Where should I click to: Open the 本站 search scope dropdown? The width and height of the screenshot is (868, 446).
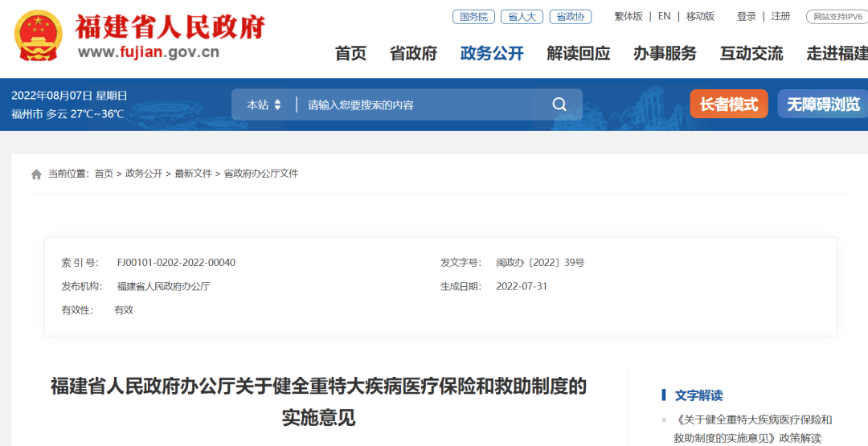tap(264, 104)
